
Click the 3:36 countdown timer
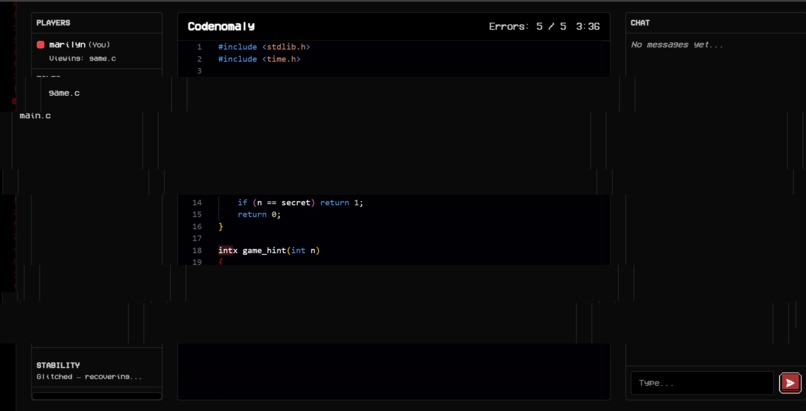click(x=588, y=26)
